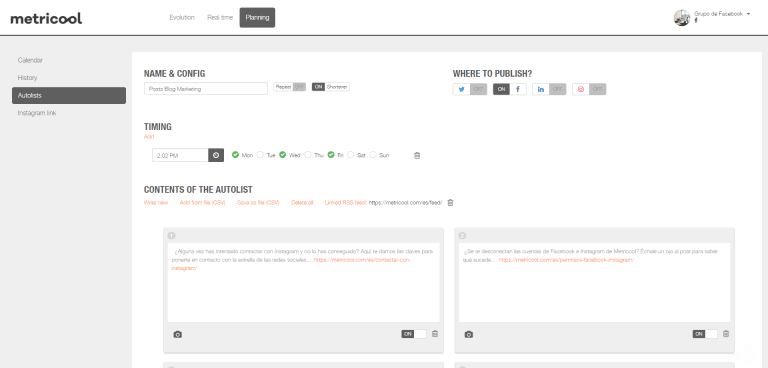Disable the first post's ON switch
Viewport: 768px width, 368px height.
pyautogui.click(x=414, y=334)
